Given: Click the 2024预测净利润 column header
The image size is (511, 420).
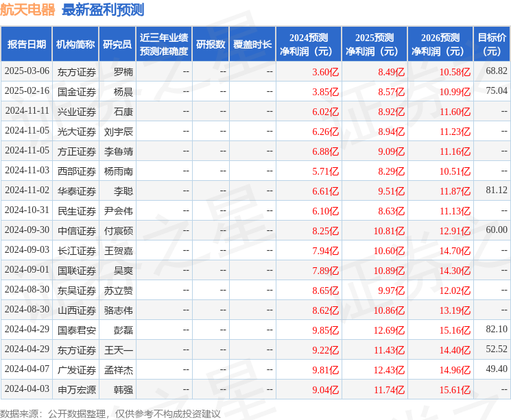Looking at the screenshot, I should [309, 45].
